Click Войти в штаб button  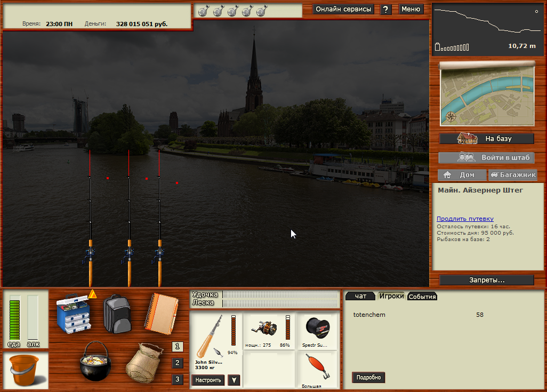point(487,157)
